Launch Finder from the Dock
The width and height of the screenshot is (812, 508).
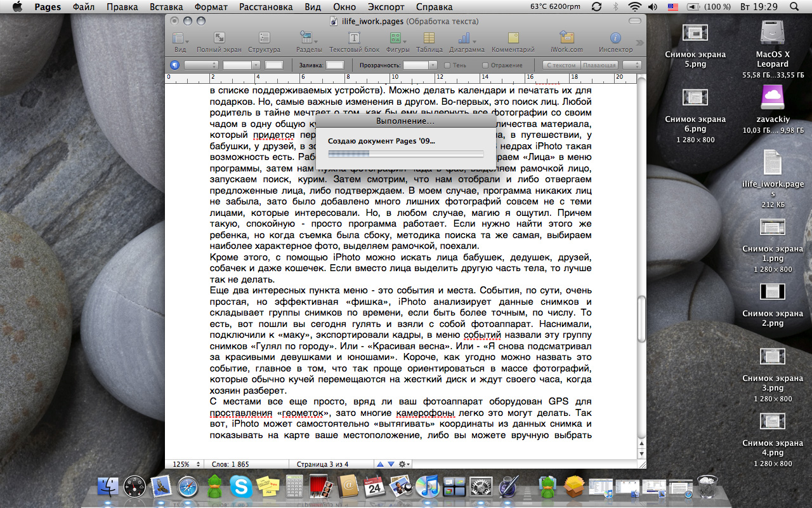click(x=108, y=487)
